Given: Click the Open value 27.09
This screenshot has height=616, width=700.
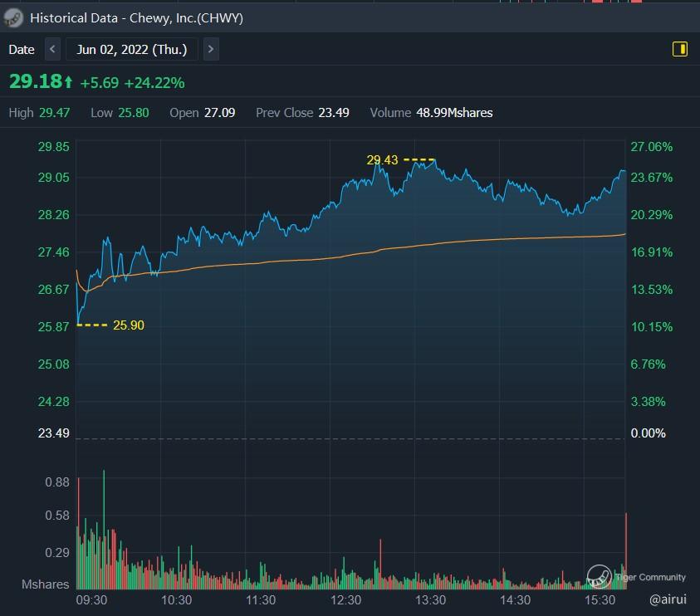Looking at the screenshot, I should [220, 112].
